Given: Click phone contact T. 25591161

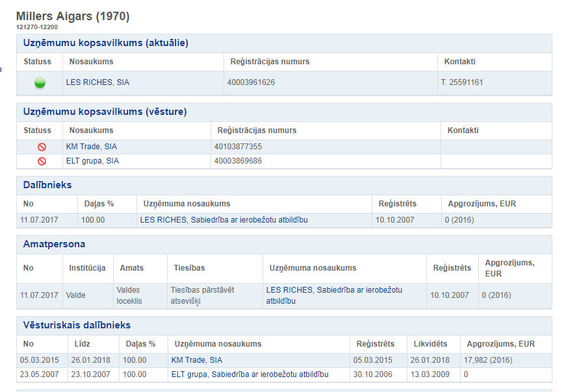Looking at the screenshot, I should tap(461, 82).
